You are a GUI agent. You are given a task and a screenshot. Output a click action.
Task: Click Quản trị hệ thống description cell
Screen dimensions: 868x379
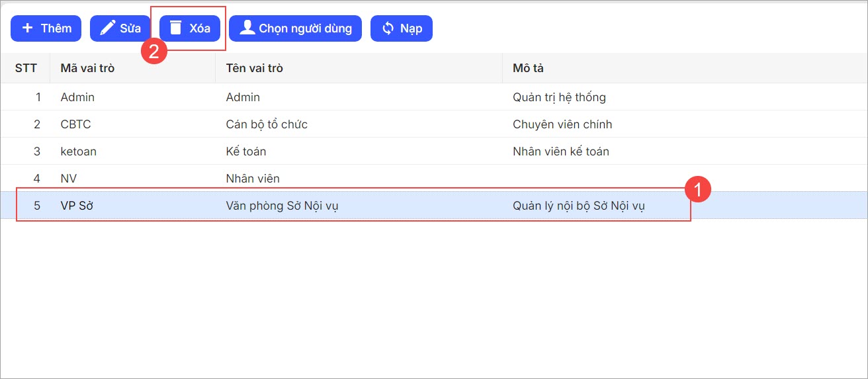pyautogui.click(x=559, y=97)
